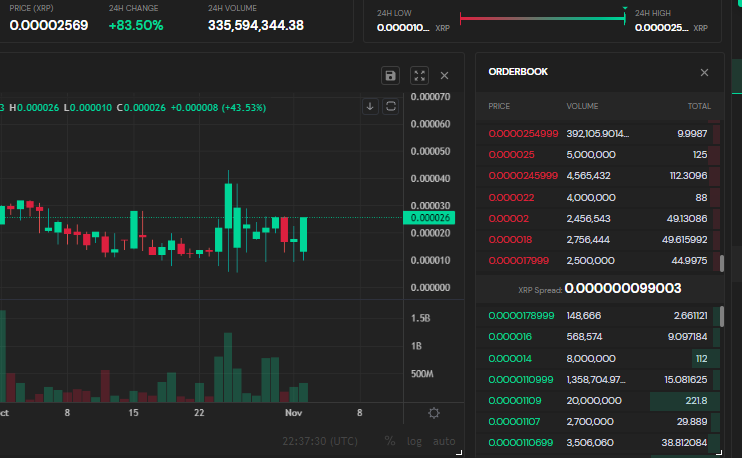Click the down-arrow icon on the chart legend
The height and width of the screenshot is (458, 742).
click(x=370, y=106)
